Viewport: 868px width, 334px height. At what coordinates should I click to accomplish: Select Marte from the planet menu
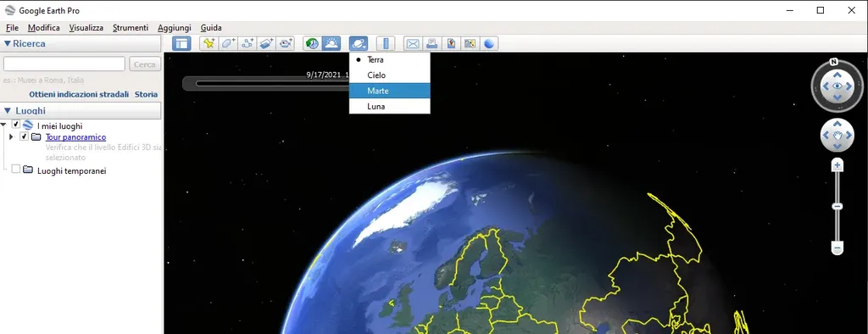tap(390, 91)
